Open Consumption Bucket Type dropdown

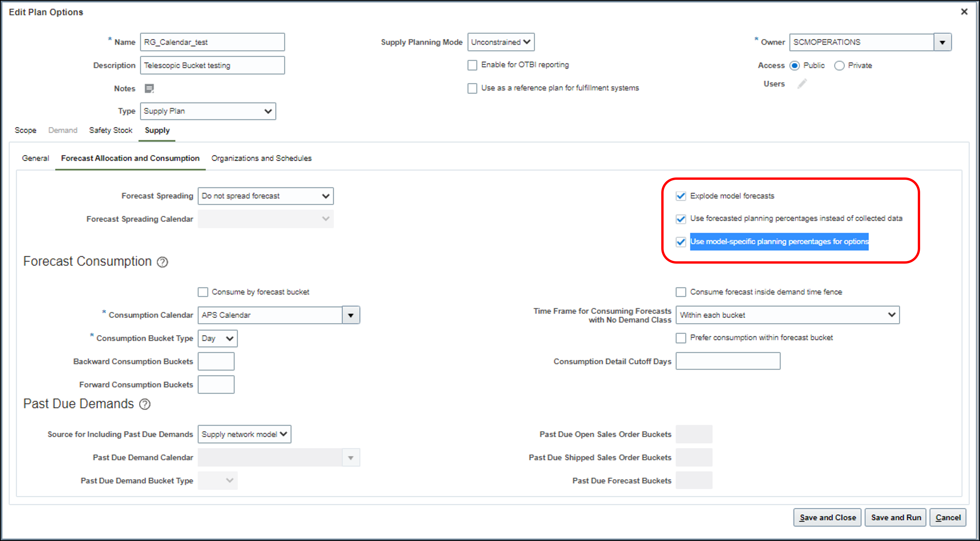pyautogui.click(x=217, y=338)
